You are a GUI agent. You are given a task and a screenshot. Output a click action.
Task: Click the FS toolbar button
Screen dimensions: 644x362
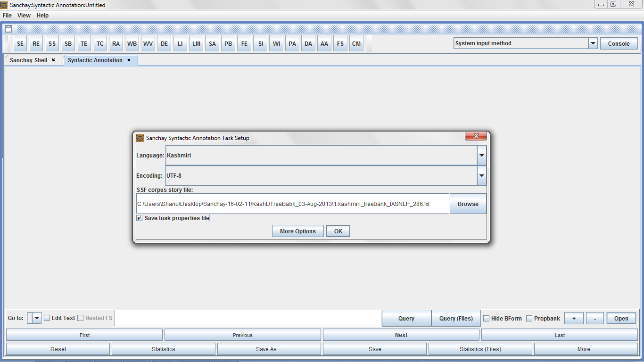click(341, 44)
